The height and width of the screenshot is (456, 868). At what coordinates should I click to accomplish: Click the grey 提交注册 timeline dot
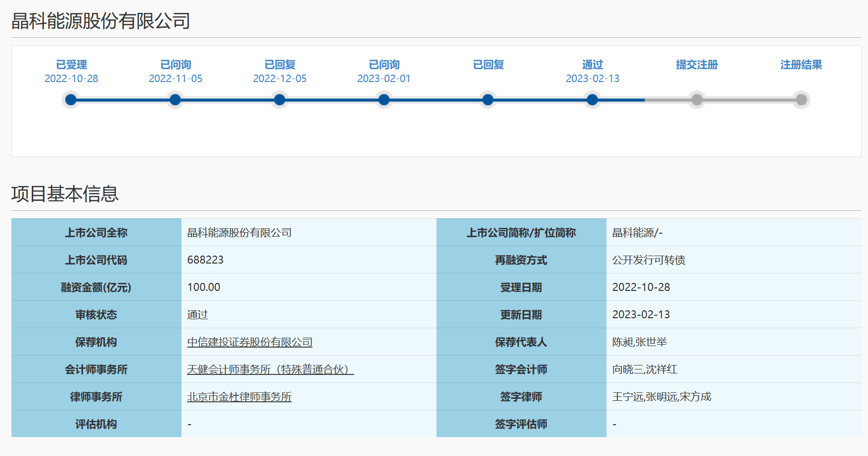pos(697,100)
